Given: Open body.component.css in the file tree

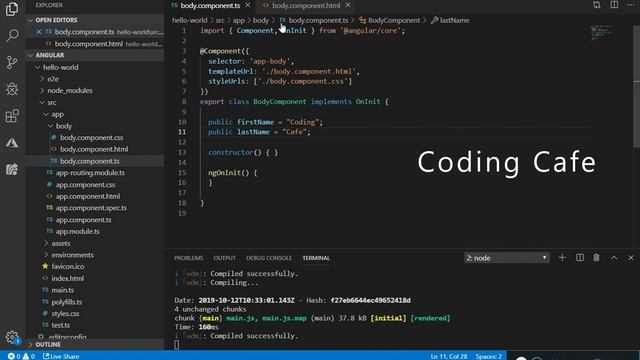Looking at the screenshot, I should point(91,138).
